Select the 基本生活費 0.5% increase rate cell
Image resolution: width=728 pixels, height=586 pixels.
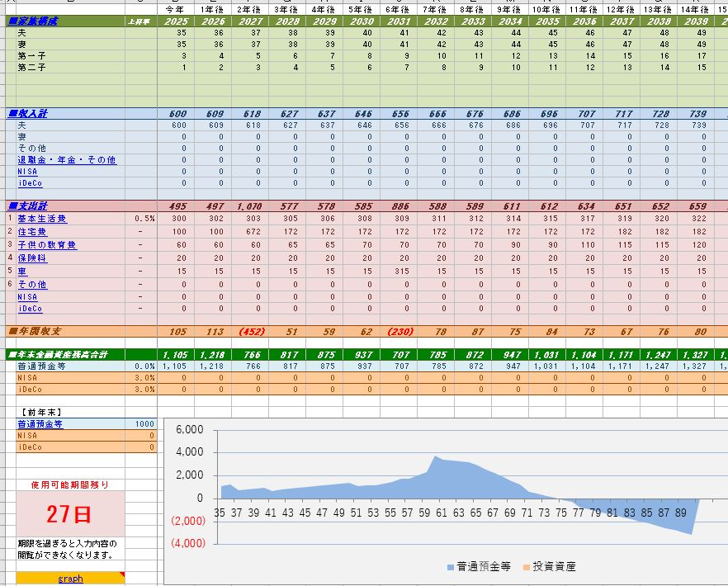144,219
